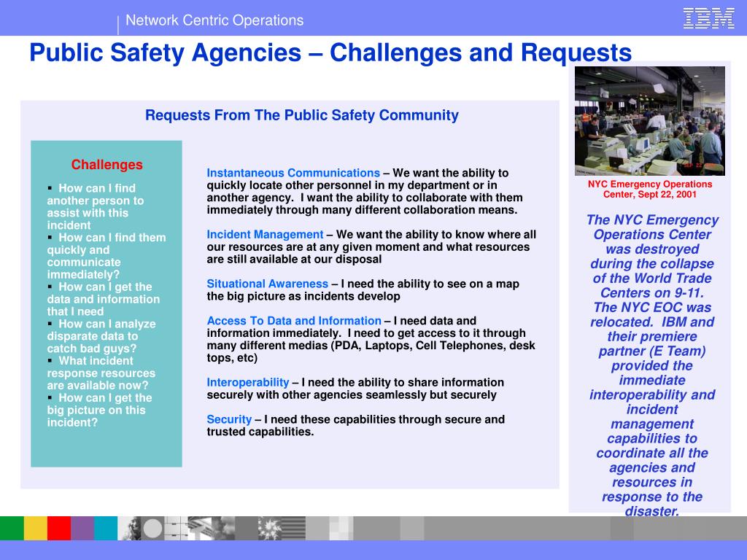
Task: Click the 'Instantaneous Communications' blue term
Action: 293,173
